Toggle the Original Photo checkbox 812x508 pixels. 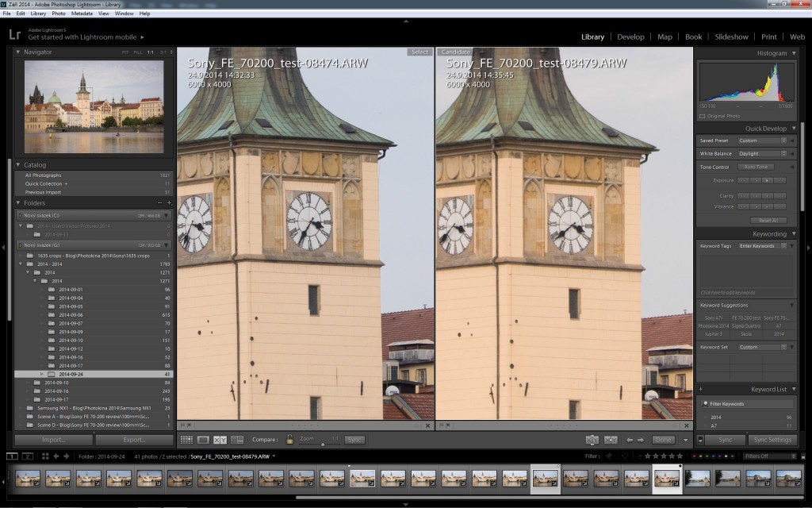703,117
